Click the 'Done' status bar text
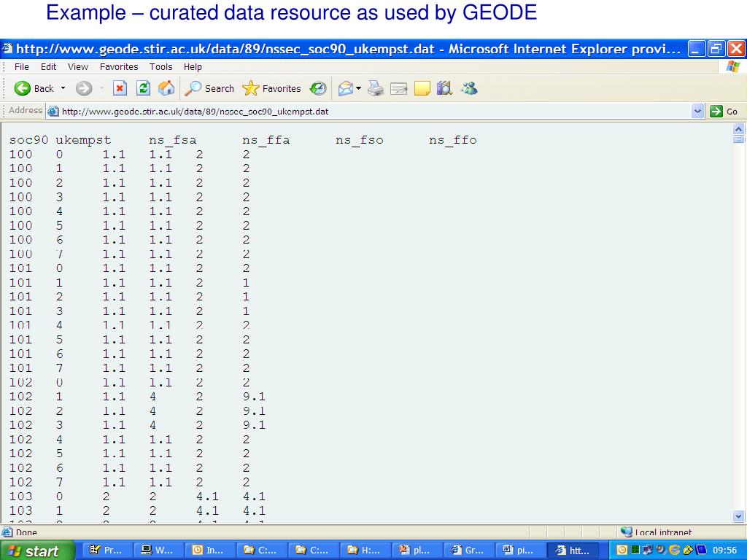747x560 pixels. pos(26,532)
